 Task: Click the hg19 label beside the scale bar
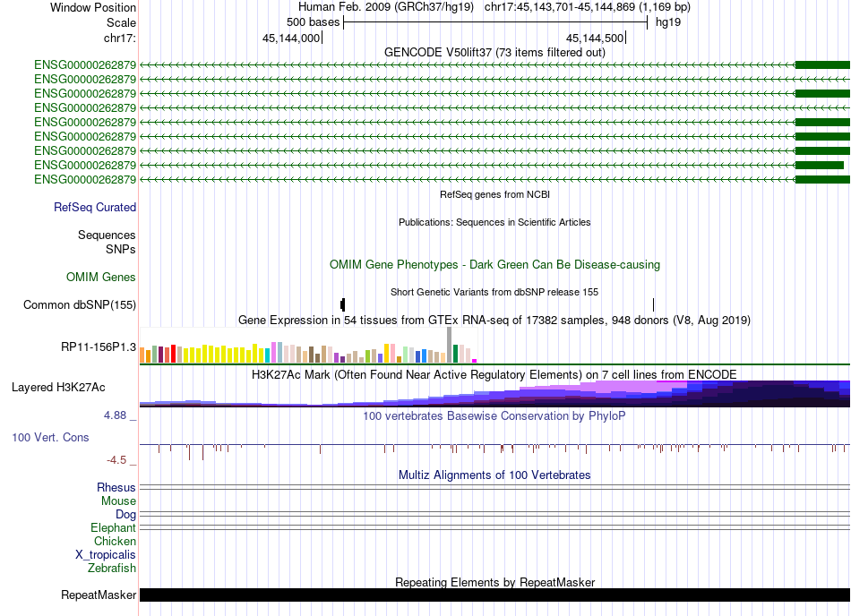pyautogui.click(x=668, y=22)
